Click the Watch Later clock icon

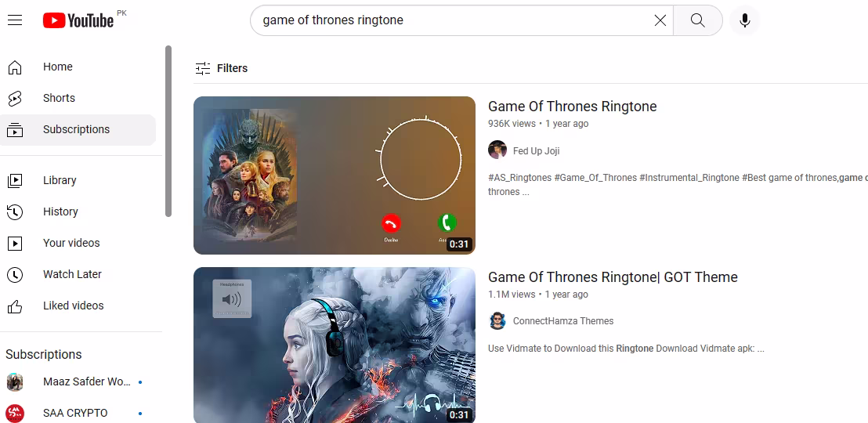click(x=15, y=274)
